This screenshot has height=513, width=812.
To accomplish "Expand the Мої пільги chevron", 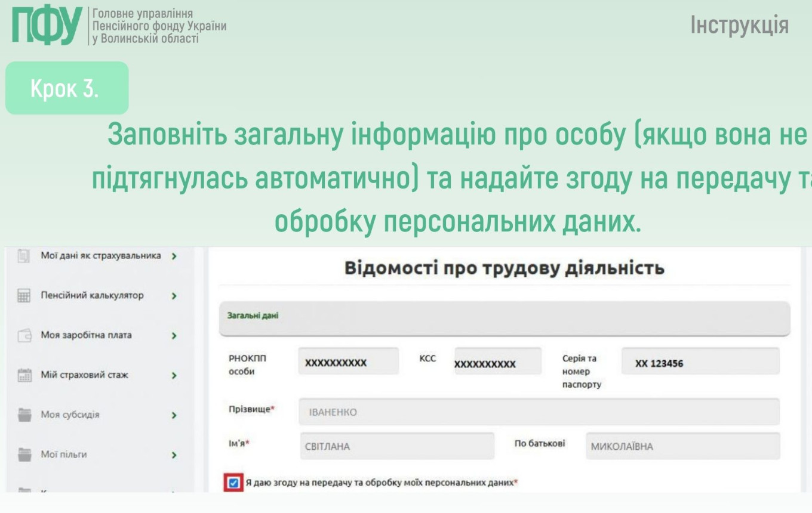I will pos(174,455).
